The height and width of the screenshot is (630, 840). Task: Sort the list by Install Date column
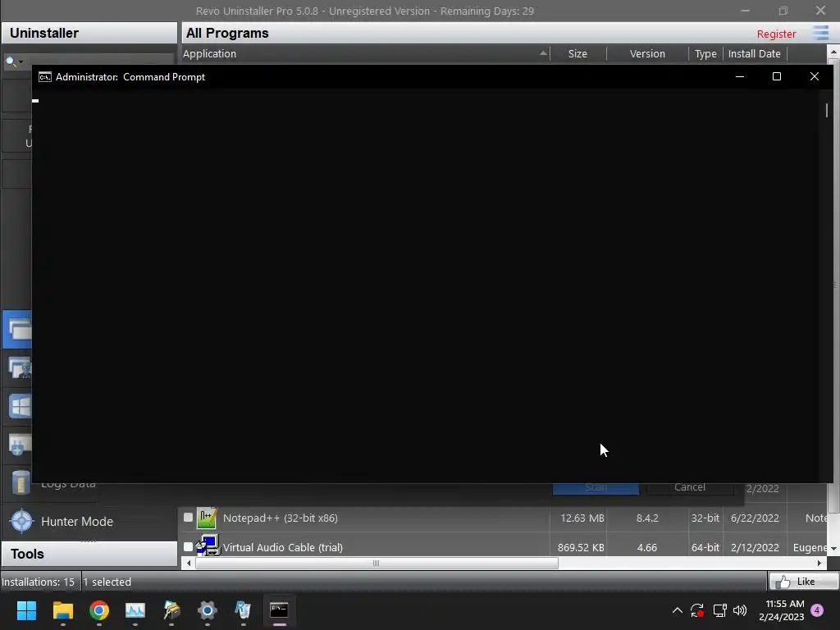[x=755, y=53]
